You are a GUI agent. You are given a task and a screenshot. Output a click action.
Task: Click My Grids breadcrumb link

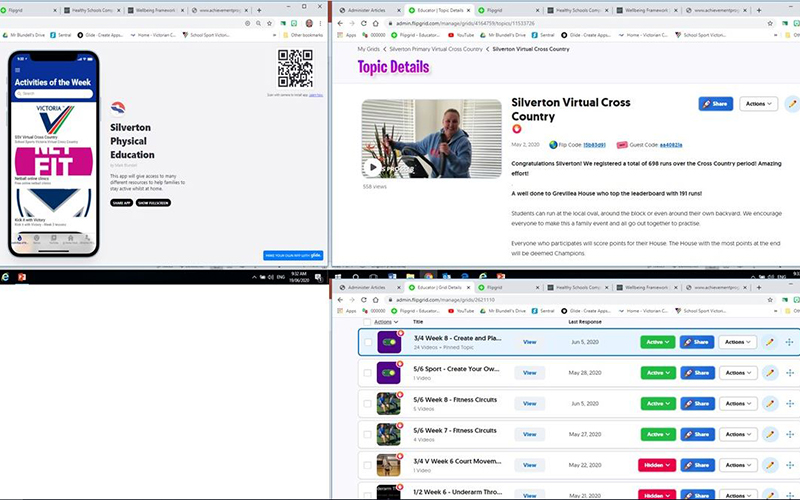[368, 49]
